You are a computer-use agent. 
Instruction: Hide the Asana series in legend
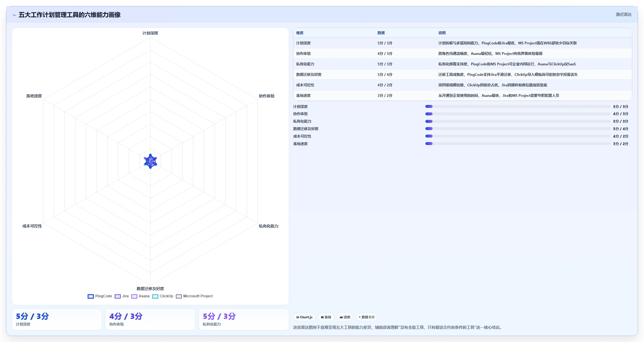(140, 296)
